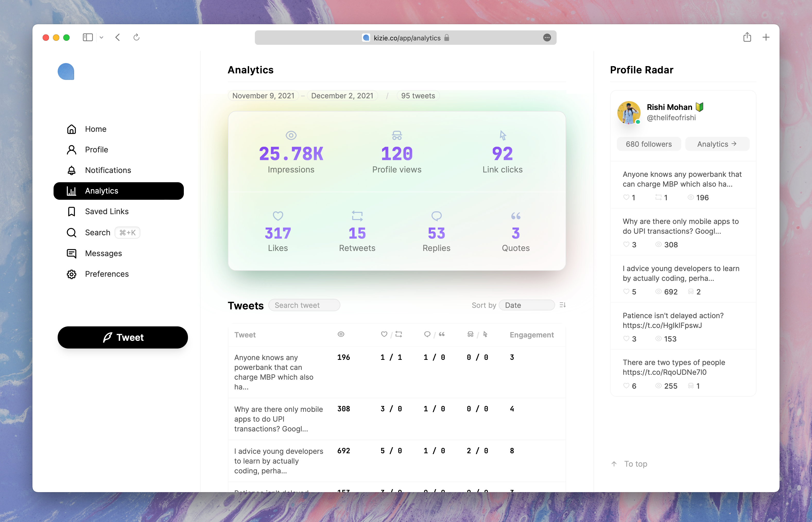Click Rishi Mohan's profile avatar
The width and height of the screenshot is (812, 522).
[x=629, y=112]
